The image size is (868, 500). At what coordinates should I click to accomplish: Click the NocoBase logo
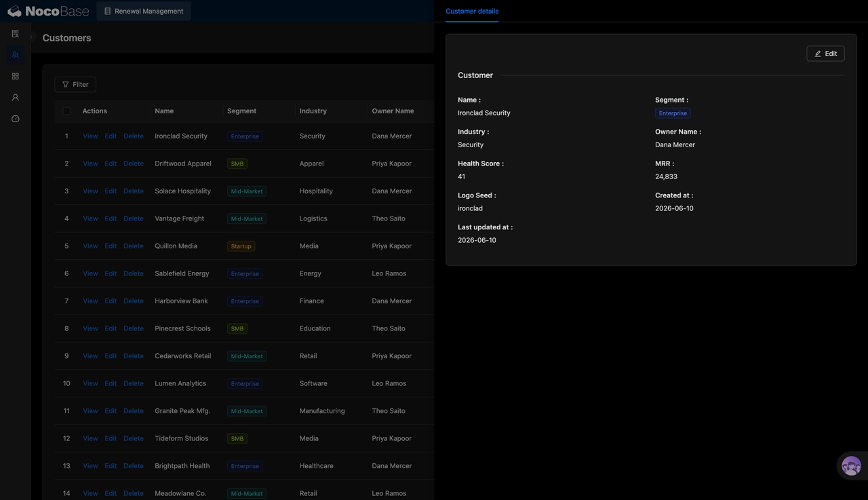pos(49,11)
